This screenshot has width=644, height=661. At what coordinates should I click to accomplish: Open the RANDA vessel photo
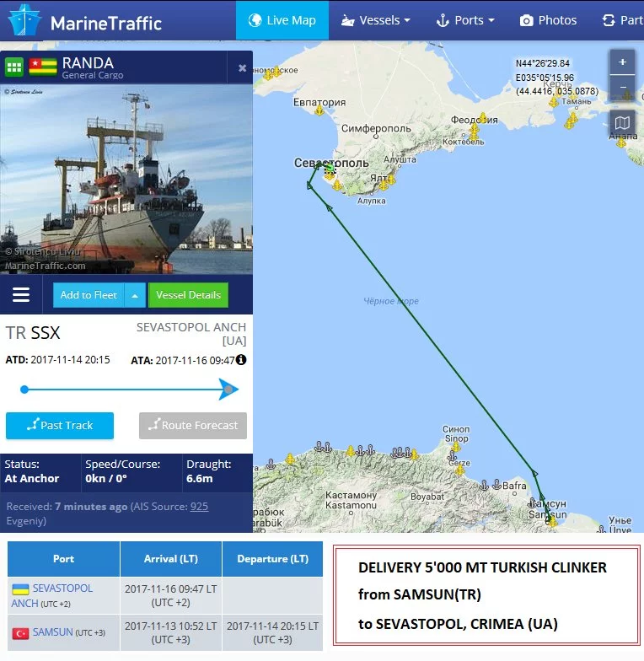126,179
